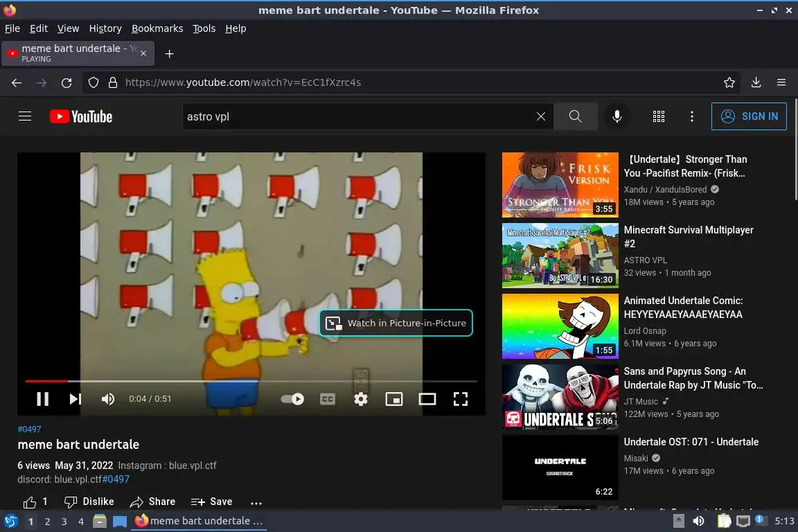Switch to workspace 2
This screenshot has height=532, width=798.
point(47,522)
